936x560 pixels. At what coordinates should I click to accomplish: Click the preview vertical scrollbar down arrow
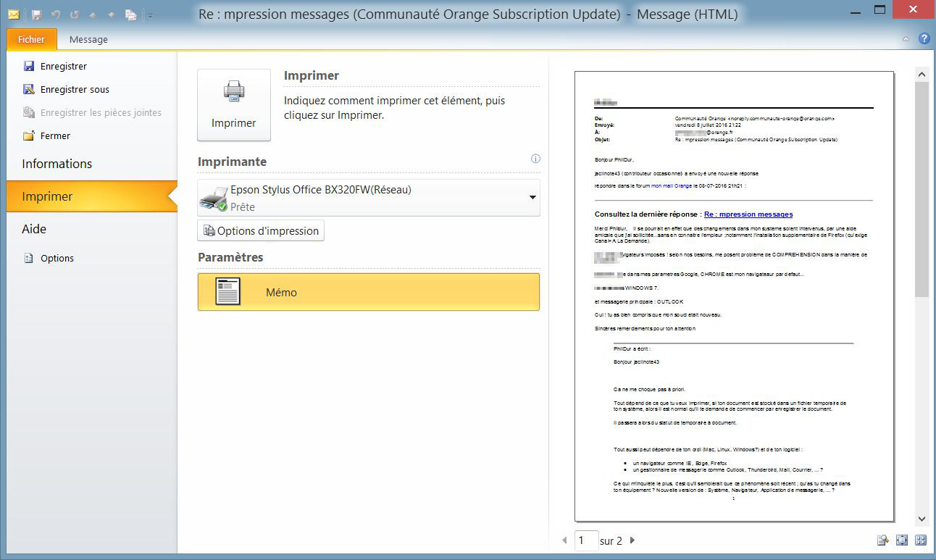coord(922,519)
